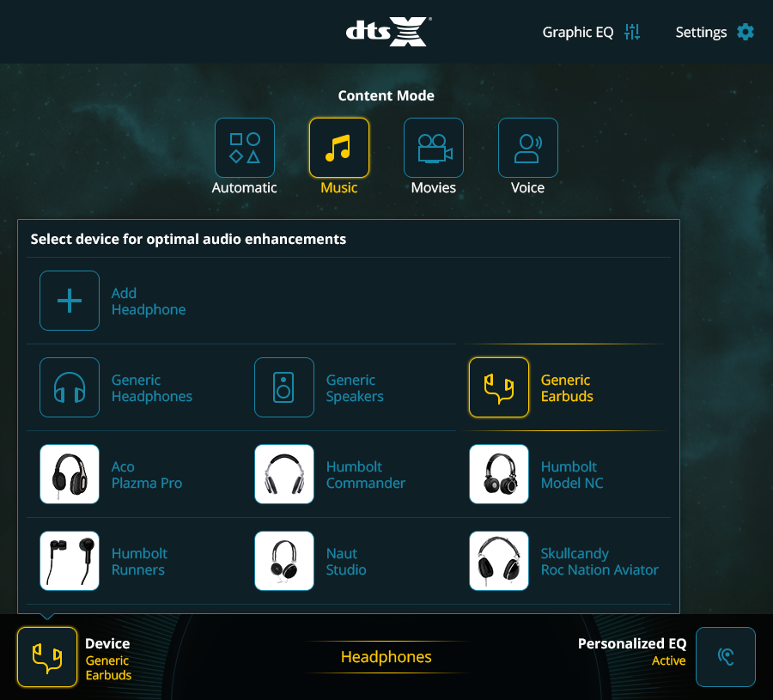Open the Graphic EQ sliders icon
This screenshot has height=700, width=773.
631,32
